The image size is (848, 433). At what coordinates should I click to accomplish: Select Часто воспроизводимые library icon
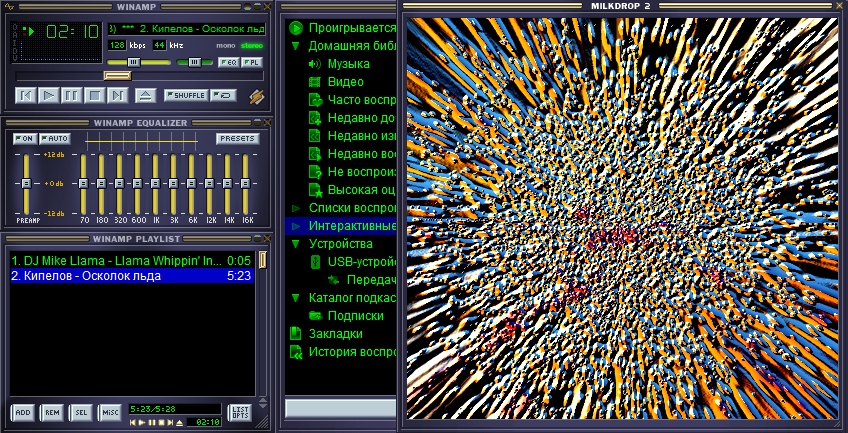(x=315, y=100)
